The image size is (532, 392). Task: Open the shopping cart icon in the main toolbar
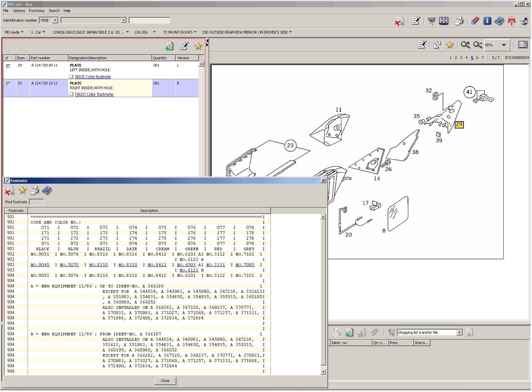point(432,21)
